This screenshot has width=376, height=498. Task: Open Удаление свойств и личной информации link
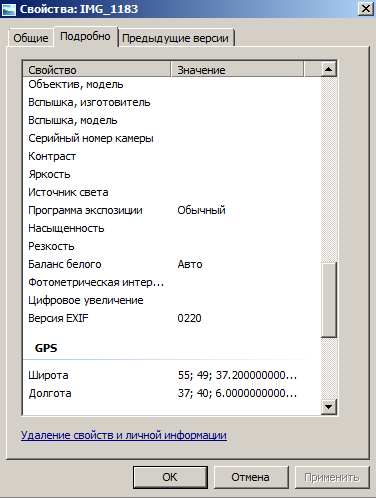coord(124,435)
